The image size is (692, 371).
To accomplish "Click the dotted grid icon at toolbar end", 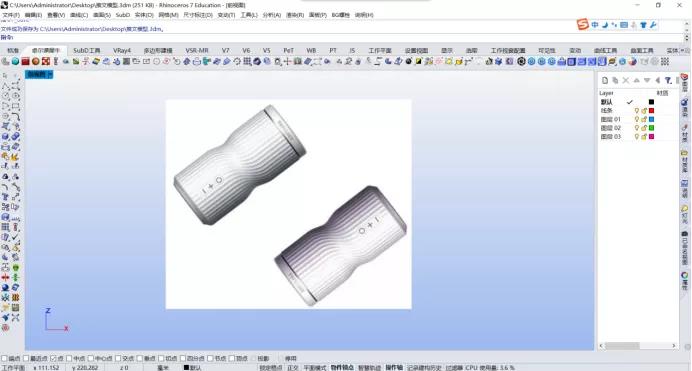I will [x=665, y=61].
